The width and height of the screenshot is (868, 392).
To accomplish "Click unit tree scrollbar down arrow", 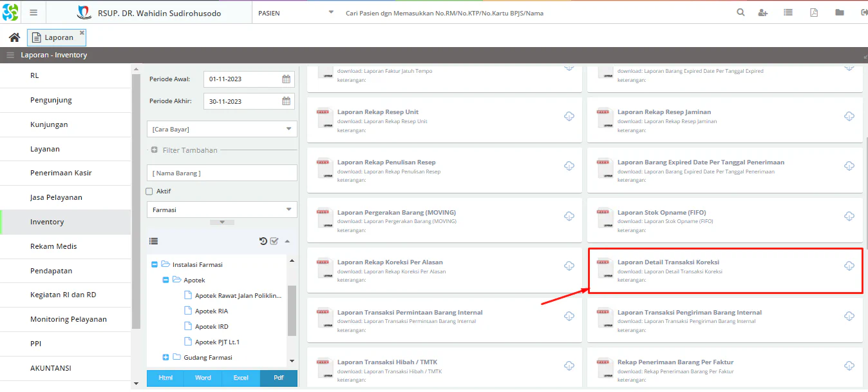I will [x=292, y=361].
